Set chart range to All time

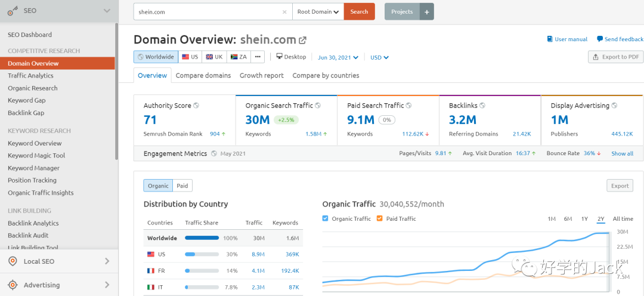tap(623, 218)
